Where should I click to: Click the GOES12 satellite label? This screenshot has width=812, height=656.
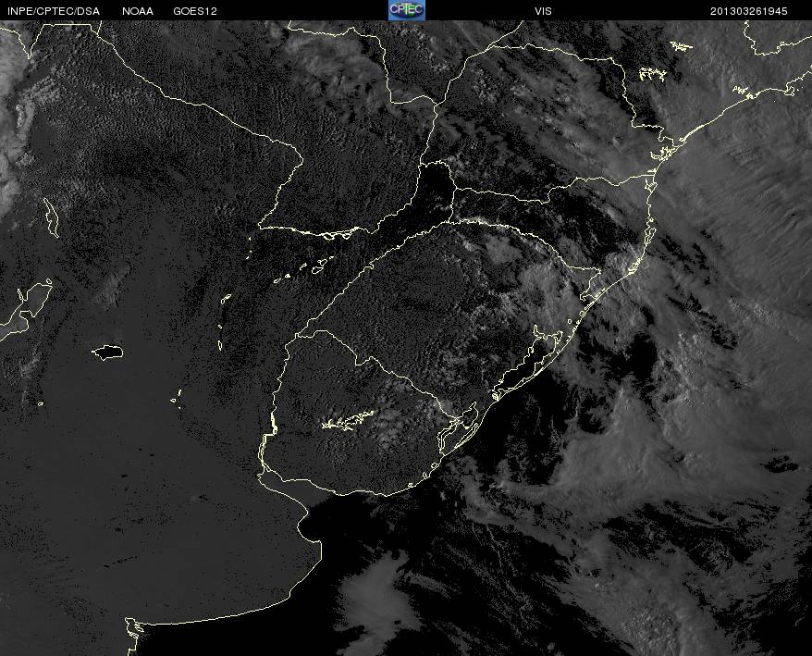[x=195, y=11]
